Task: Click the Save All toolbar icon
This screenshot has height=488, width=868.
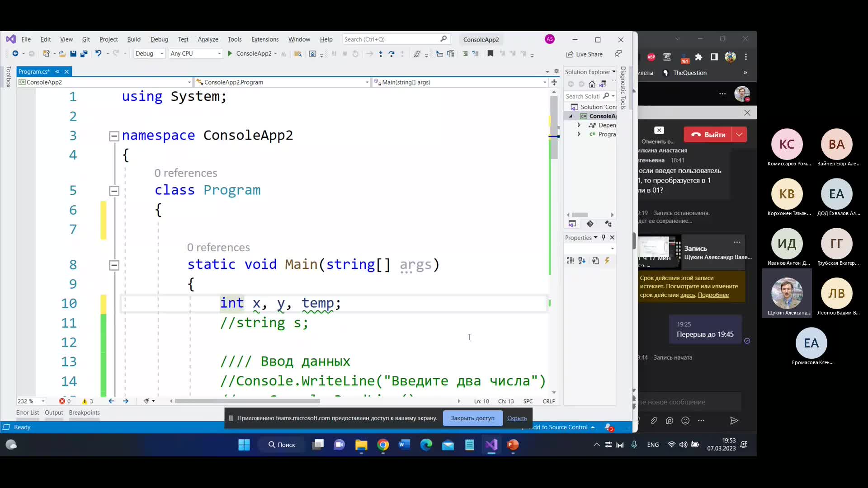Action: pos(84,53)
